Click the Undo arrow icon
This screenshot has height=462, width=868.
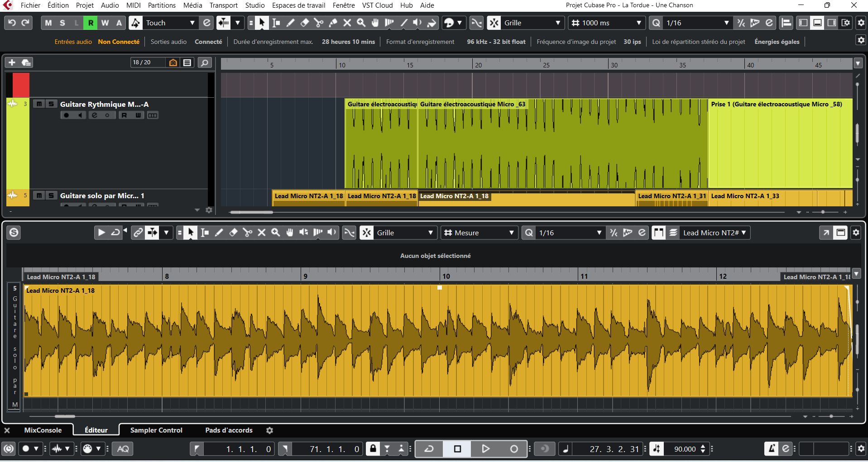pyautogui.click(x=12, y=23)
